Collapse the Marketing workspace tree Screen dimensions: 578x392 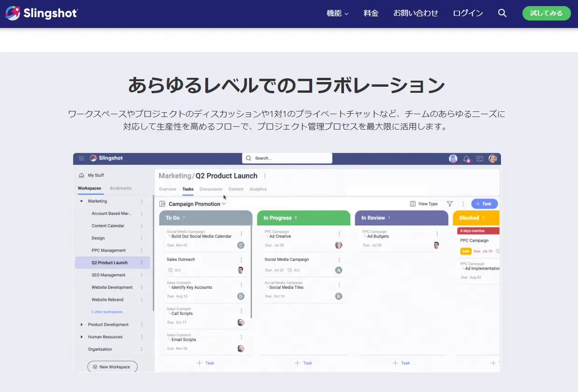(82, 201)
